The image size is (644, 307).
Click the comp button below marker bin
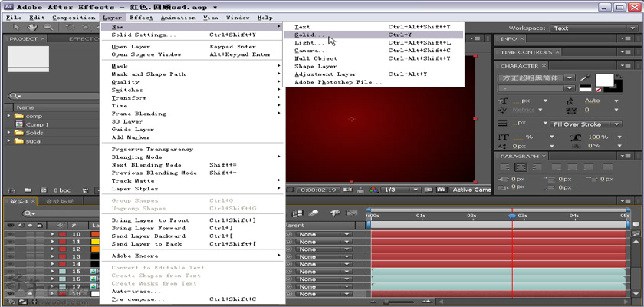pyautogui.click(x=636, y=234)
